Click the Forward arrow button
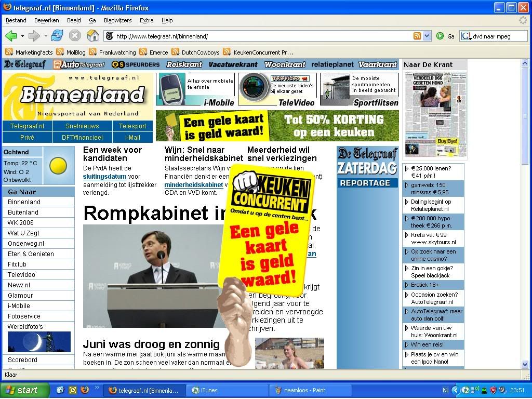This screenshot has height=399, width=532. 34,36
